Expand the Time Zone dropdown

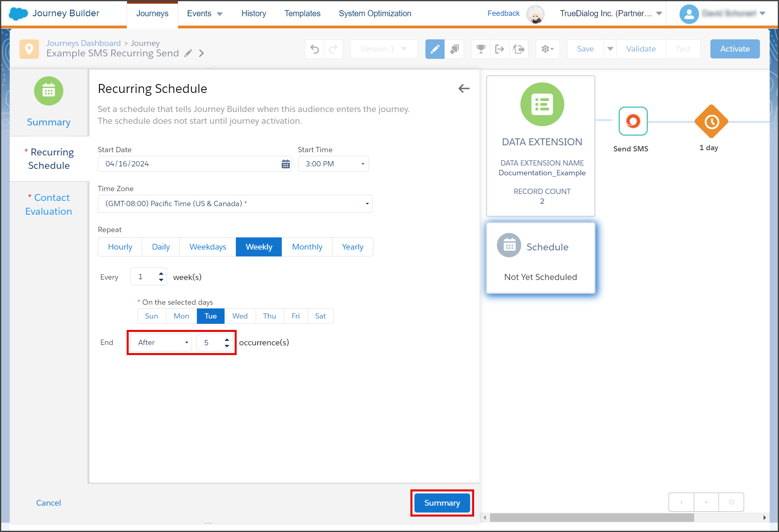(x=235, y=204)
